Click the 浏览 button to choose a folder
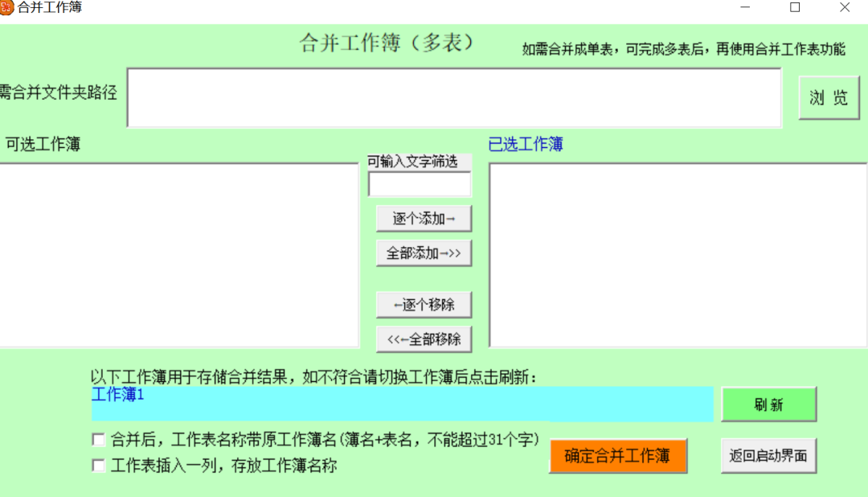The width and height of the screenshot is (868, 497). pyautogui.click(x=829, y=97)
